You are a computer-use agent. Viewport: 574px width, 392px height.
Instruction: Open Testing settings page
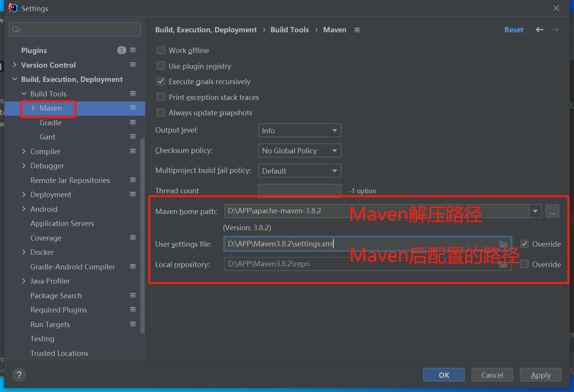pyautogui.click(x=42, y=339)
